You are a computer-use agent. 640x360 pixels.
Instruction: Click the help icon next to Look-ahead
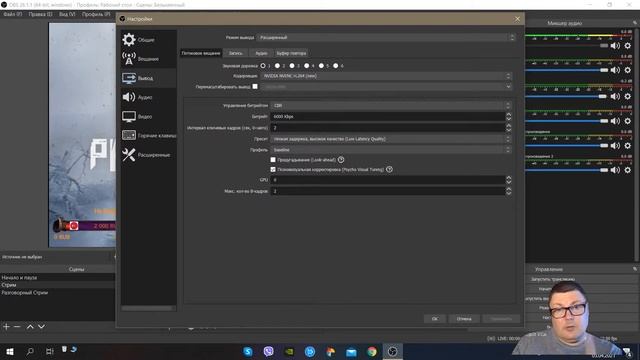click(341, 160)
